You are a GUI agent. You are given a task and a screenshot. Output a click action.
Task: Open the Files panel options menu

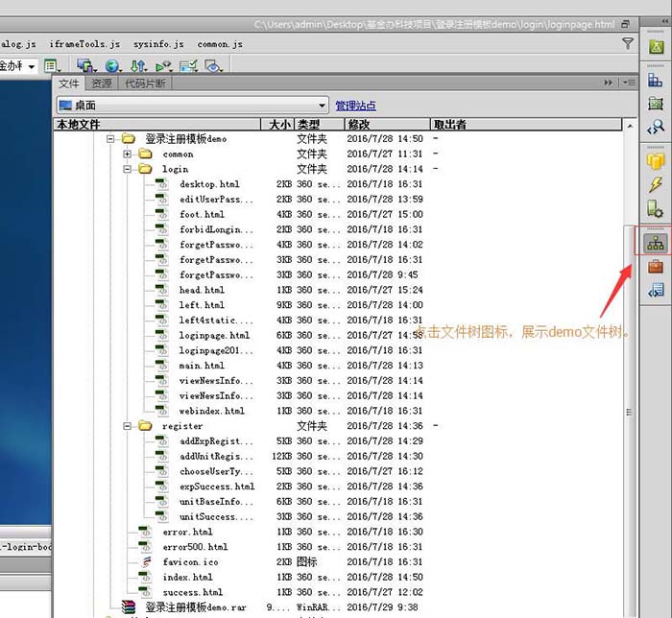coord(629,83)
